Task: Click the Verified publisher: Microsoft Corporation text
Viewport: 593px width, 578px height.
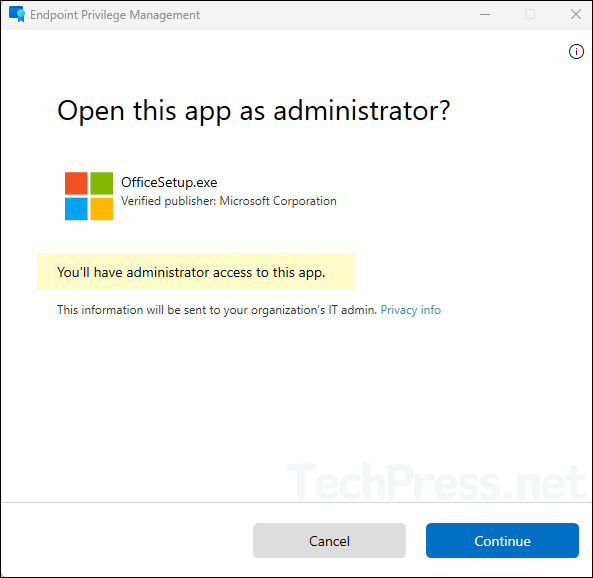Action: [x=228, y=201]
